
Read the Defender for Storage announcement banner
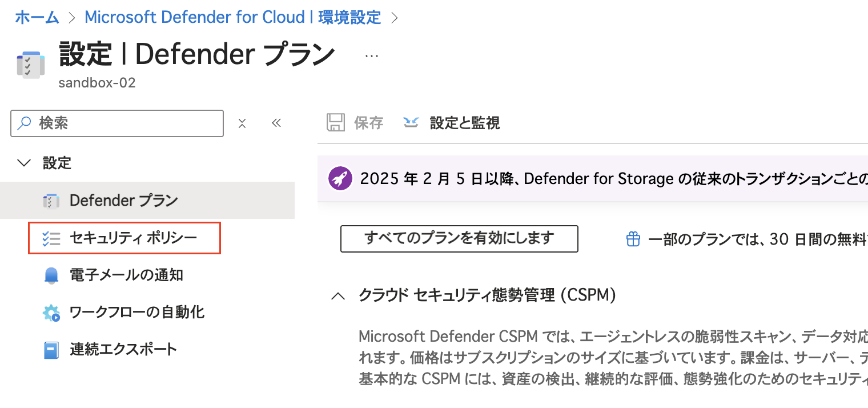click(x=593, y=179)
